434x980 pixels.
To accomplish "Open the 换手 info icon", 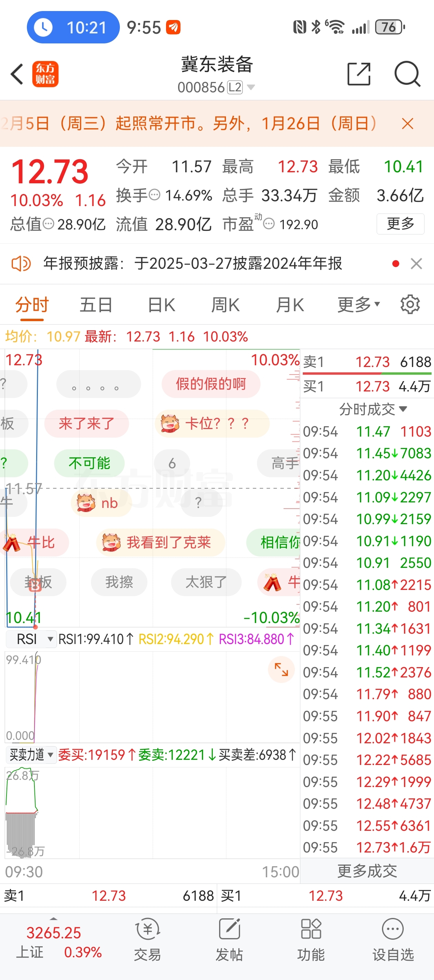I will (x=154, y=195).
